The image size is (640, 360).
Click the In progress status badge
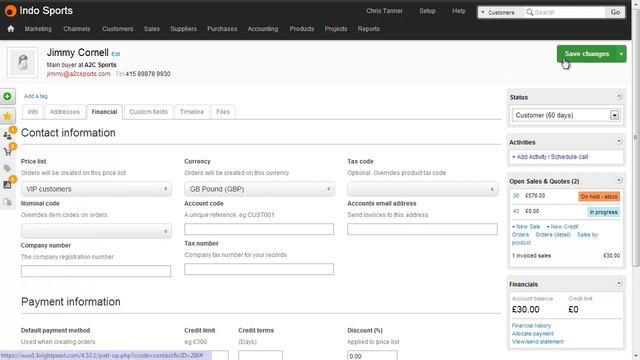603,212
